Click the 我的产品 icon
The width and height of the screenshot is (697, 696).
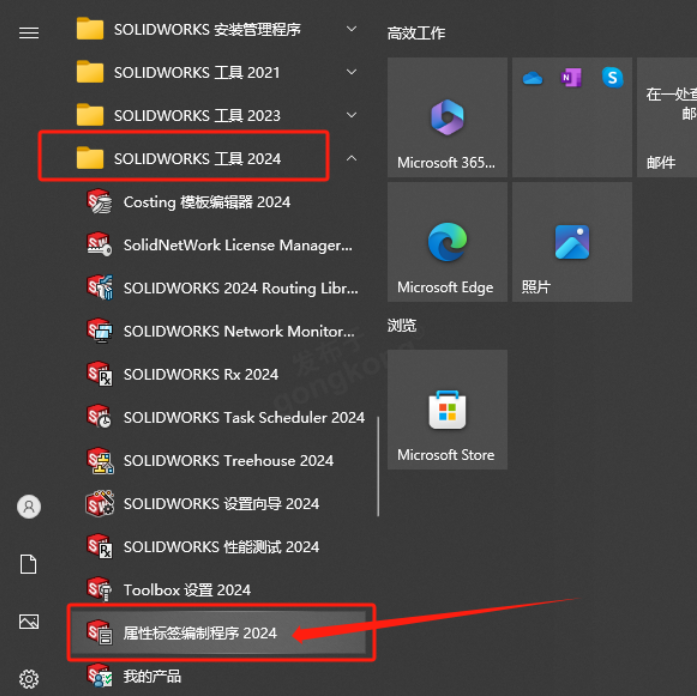[x=99, y=676]
